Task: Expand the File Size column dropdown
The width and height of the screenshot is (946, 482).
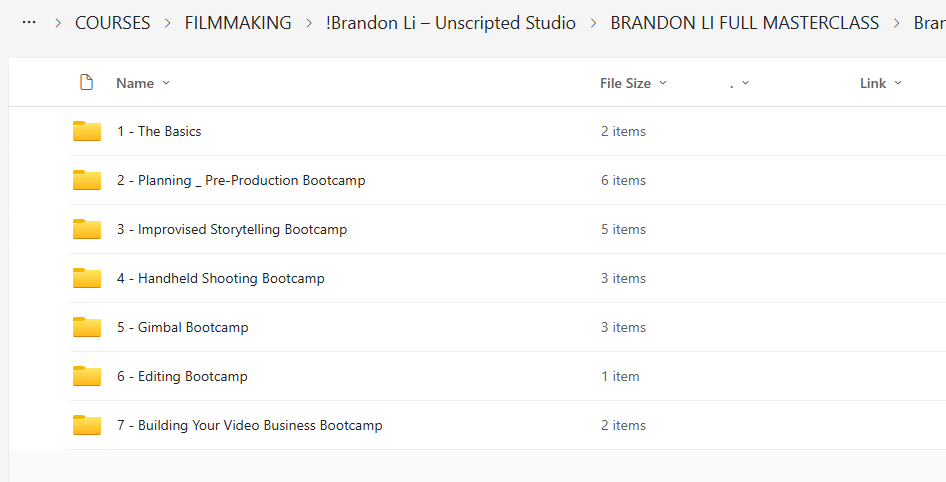Action: (x=634, y=83)
